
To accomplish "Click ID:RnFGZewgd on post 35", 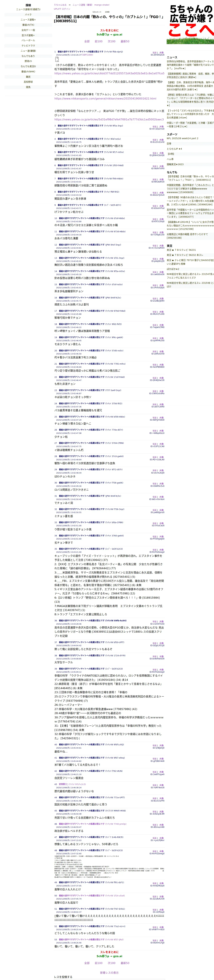I will (x=157, y=552).
